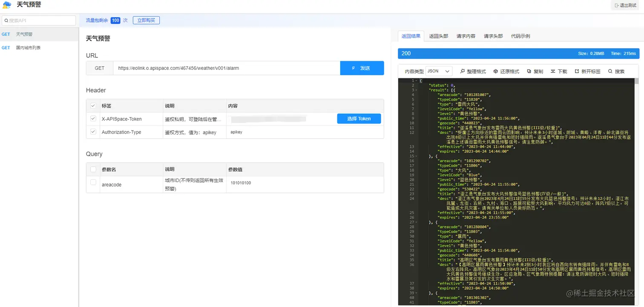Click the "status": 0 line in JSON
The height and width of the screenshot is (307, 644).
pyautogui.click(x=442, y=86)
